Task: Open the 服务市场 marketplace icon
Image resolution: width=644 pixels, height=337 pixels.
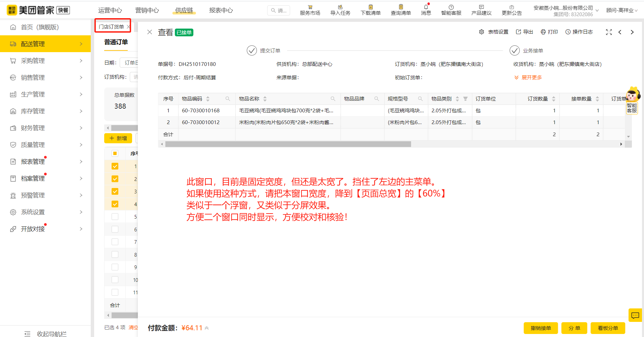Action: coord(310,9)
